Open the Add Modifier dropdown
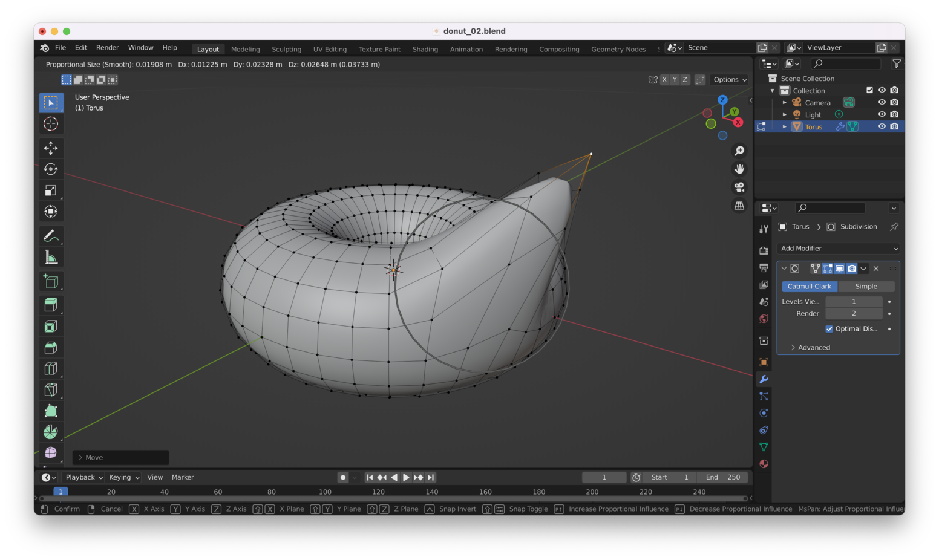The image size is (939, 560). (838, 249)
